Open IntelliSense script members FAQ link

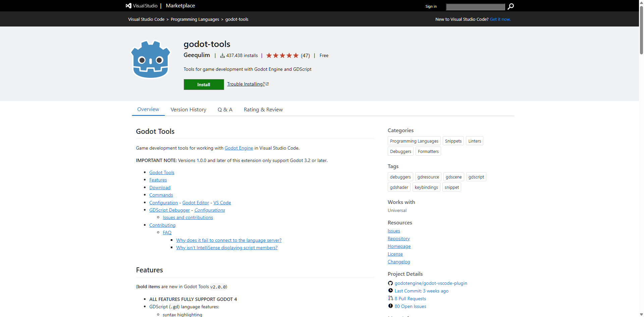coord(227,248)
